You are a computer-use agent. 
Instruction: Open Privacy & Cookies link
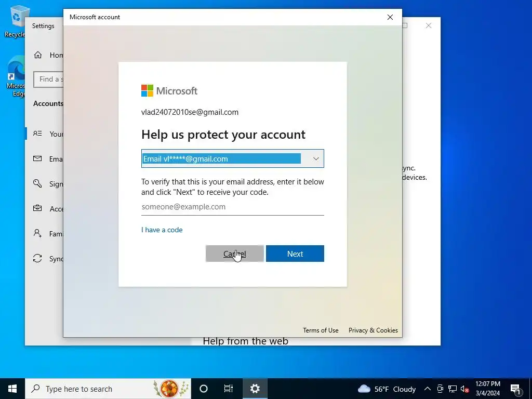click(373, 330)
